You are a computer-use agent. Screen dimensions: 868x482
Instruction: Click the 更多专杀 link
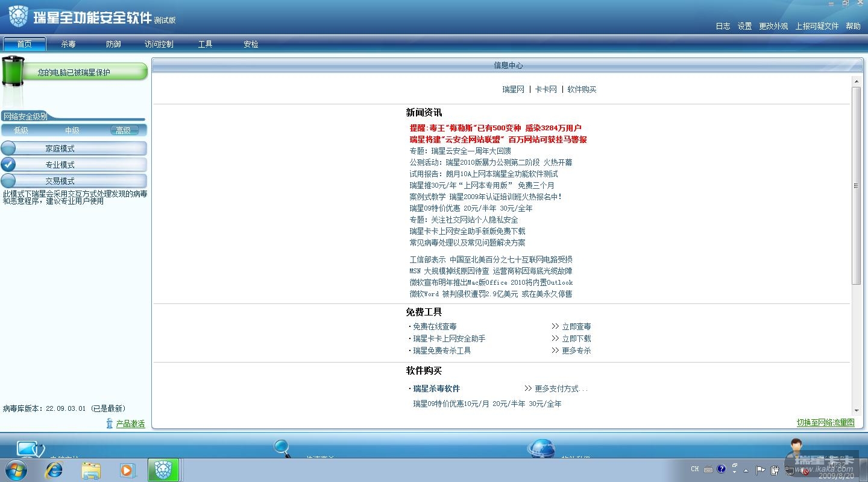[576, 350]
